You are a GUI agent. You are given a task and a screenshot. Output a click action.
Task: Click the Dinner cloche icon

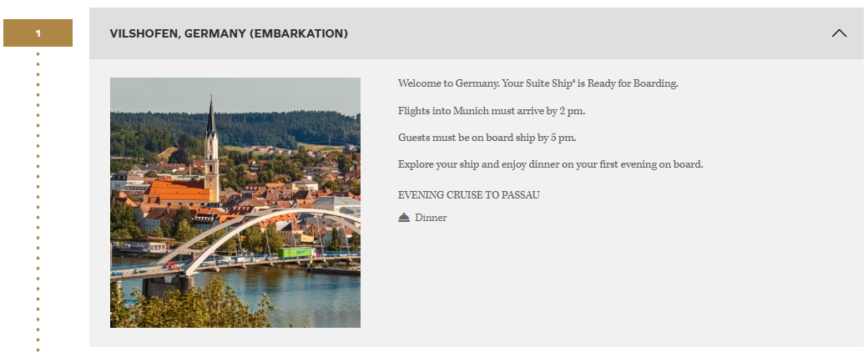click(404, 218)
